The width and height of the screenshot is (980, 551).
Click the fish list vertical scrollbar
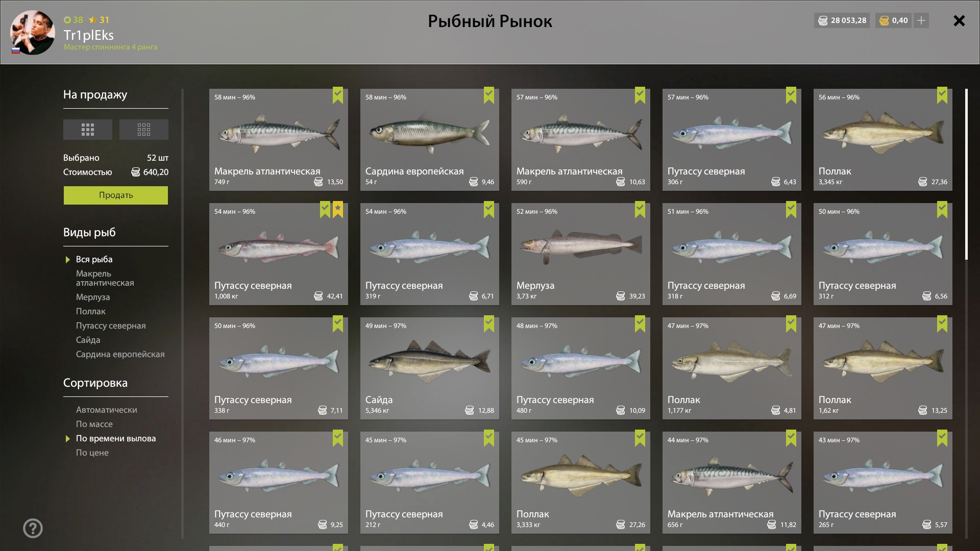coord(966,173)
